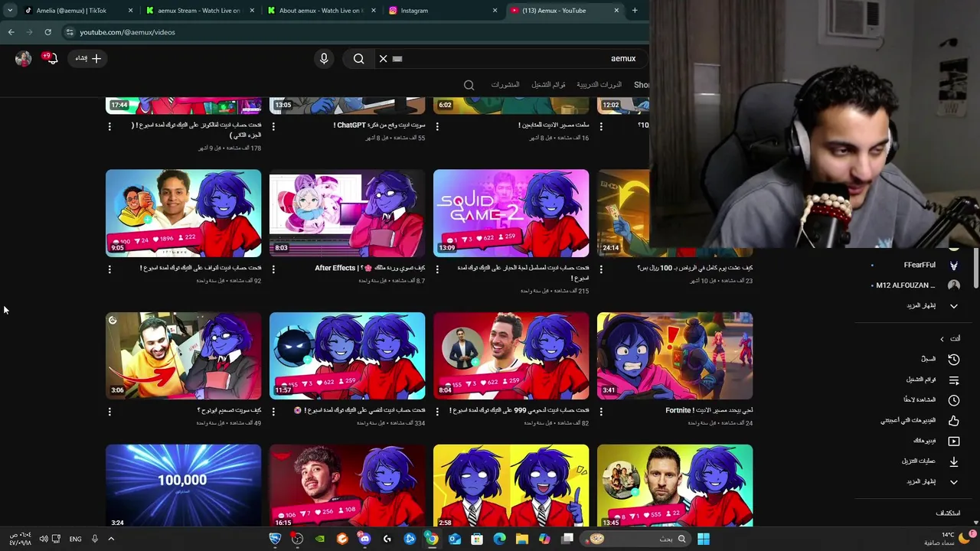Open Microsoft Store from taskbar
Viewport: 980px width, 551px height.
(477, 539)
